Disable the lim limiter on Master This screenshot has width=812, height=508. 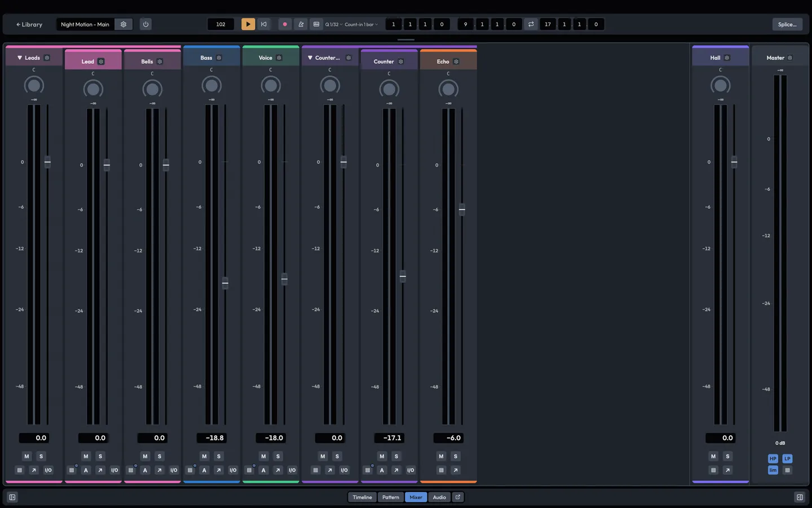(x=773, y=470)
